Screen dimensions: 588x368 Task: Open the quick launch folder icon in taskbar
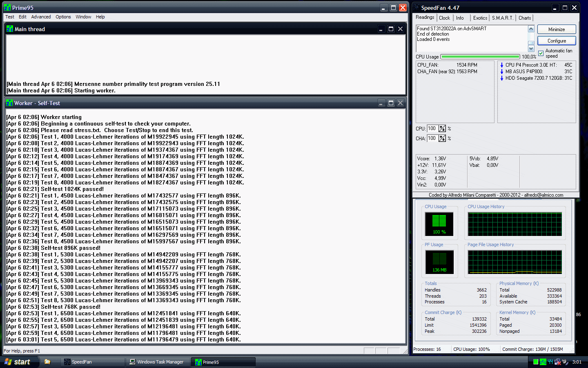click(47, 362)
